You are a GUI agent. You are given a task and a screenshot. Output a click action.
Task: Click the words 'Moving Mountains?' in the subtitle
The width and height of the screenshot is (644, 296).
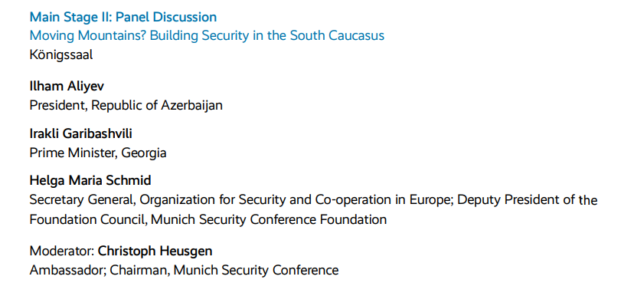[88, 36]
